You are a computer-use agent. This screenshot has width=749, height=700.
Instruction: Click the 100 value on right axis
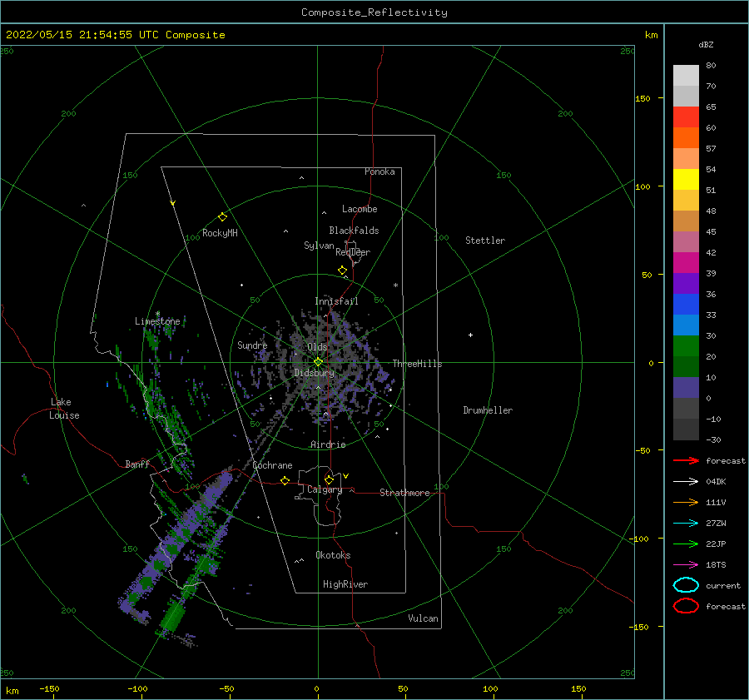coord(642,186)
